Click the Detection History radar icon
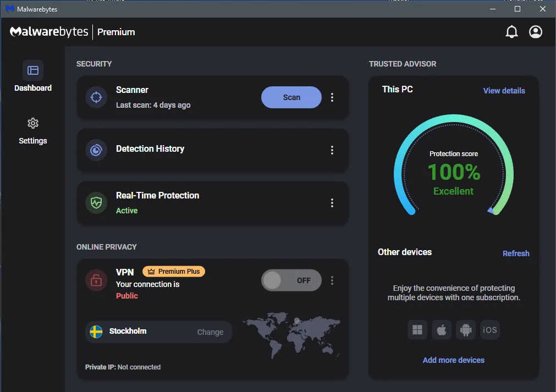The image size is (556, 392). (x=96, y=150)
